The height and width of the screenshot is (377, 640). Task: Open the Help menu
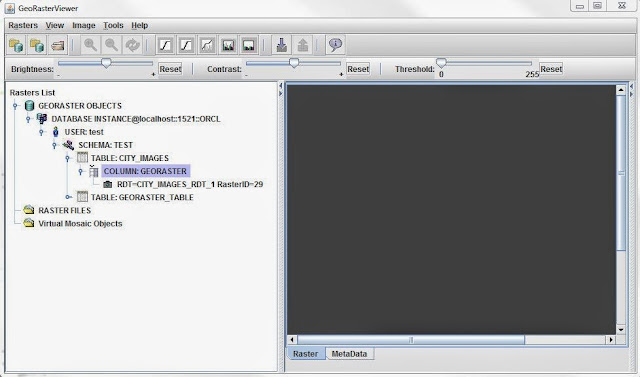(x=140, y=25)
